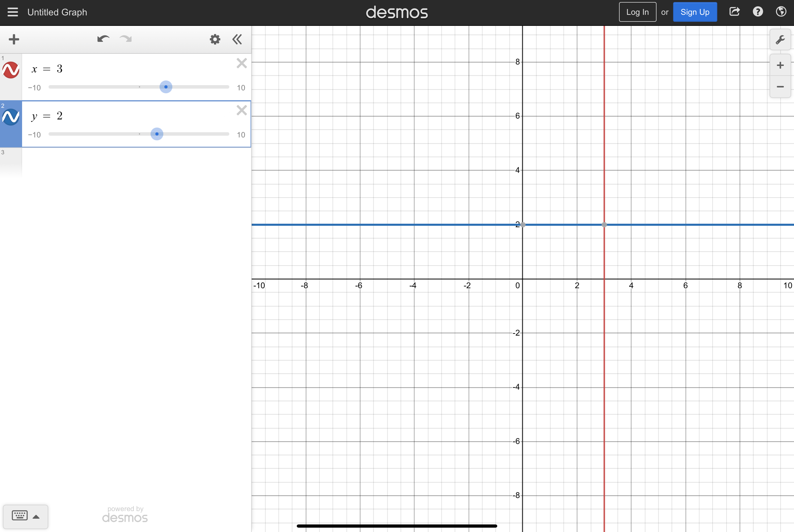Edit the -10 lower bound of x slider
The height and width of the screenshot is (532, 794).
[x=34, y=88]
